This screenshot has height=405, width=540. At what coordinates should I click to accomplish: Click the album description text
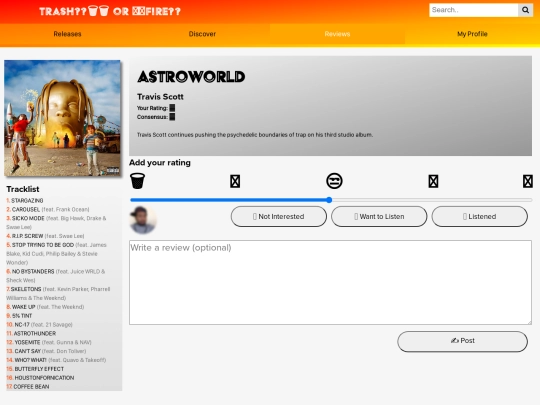(x=255, y=135)
